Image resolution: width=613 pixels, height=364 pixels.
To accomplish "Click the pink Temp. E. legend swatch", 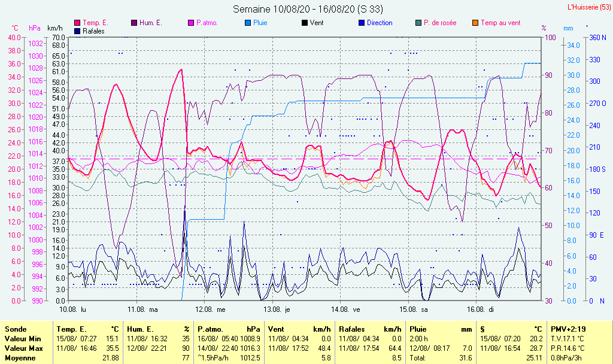I will [x=77, y=23].
